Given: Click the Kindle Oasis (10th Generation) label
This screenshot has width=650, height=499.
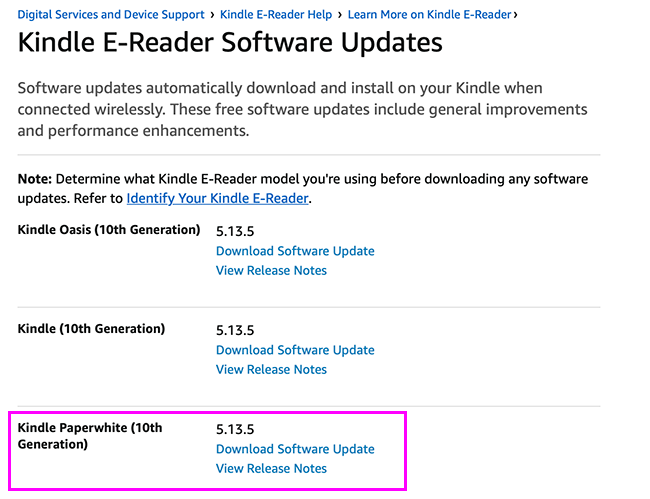Looking at the screenshot, I should coord(109,230).
